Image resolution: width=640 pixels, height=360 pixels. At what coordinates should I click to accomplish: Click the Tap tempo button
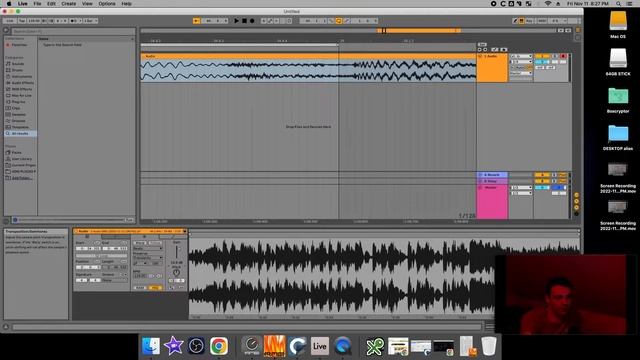22,21
